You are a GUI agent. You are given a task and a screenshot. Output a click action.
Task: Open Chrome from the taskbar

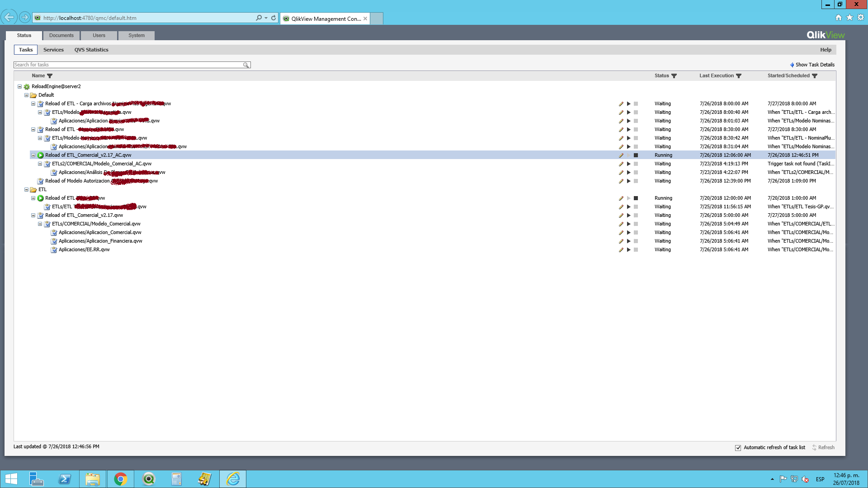pos(121,479)
